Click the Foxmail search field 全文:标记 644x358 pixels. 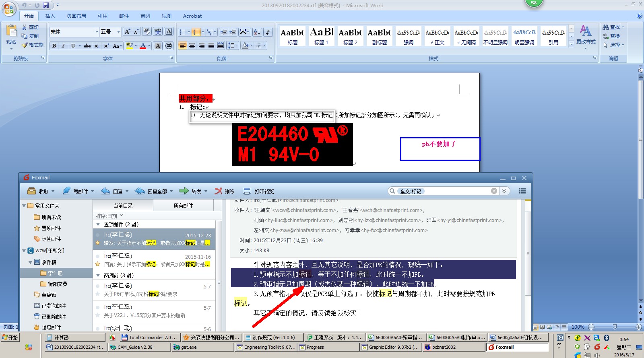coord(443,191)
